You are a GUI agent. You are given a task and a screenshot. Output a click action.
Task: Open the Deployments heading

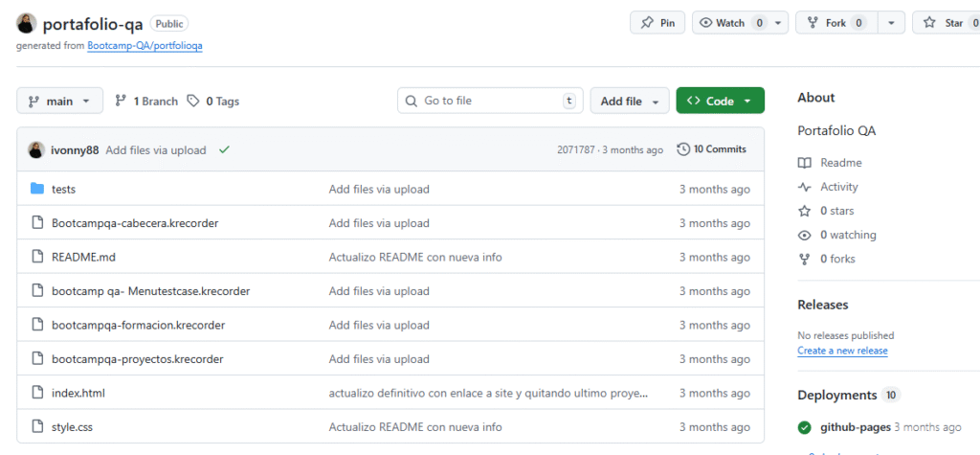[836, 395]
